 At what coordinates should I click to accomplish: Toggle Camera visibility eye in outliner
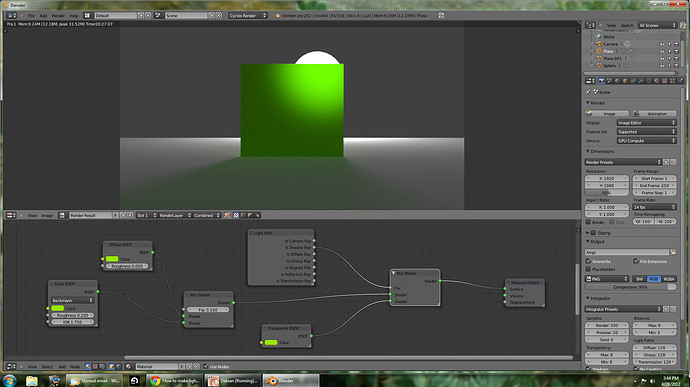tap(662, 44)
